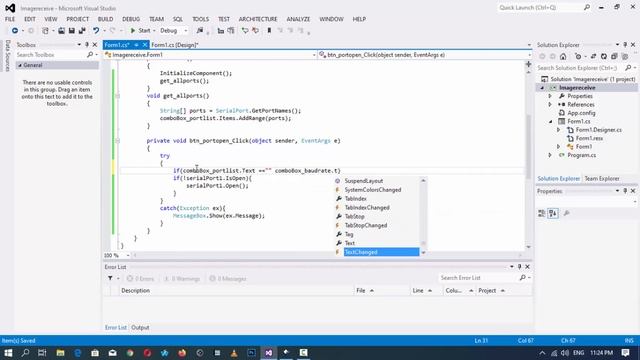
Task: Open the BUILD menu
Action: pos(105,19)
